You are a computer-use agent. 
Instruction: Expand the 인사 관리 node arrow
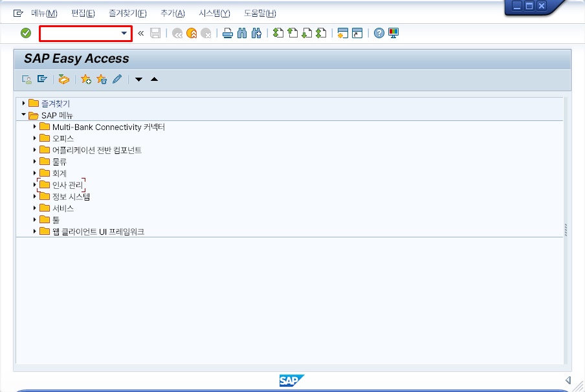point(34,184)
